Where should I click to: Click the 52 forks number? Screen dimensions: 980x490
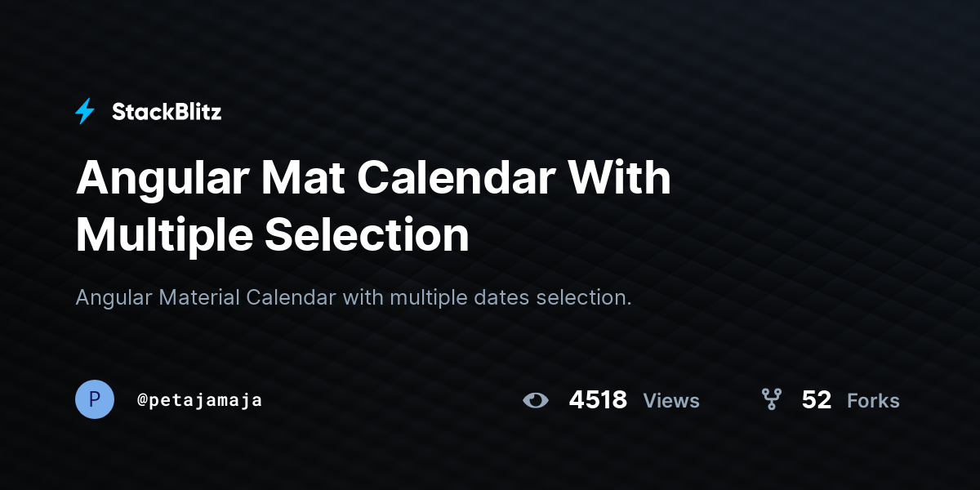(x=817, y=400)
